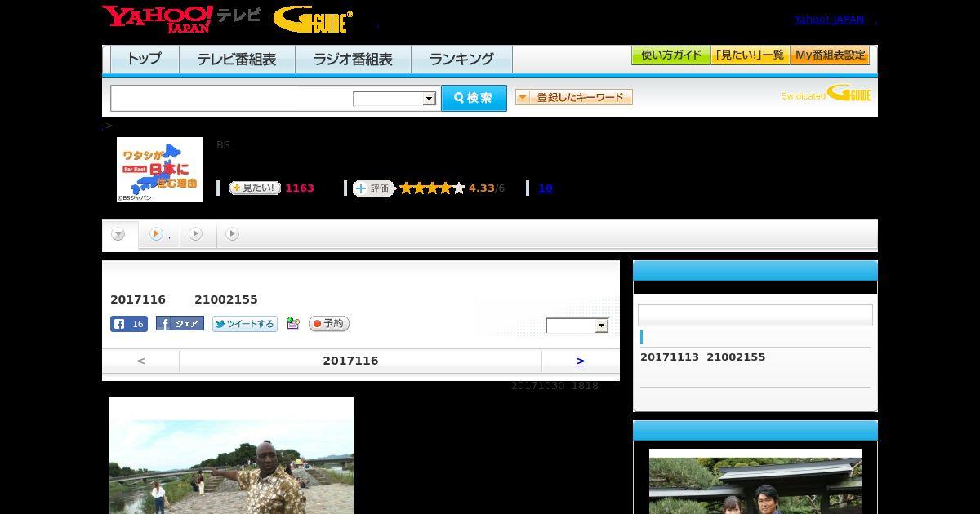Go to the トップ tab
This screenshot has width=980, height=514.
pos(145,59)
